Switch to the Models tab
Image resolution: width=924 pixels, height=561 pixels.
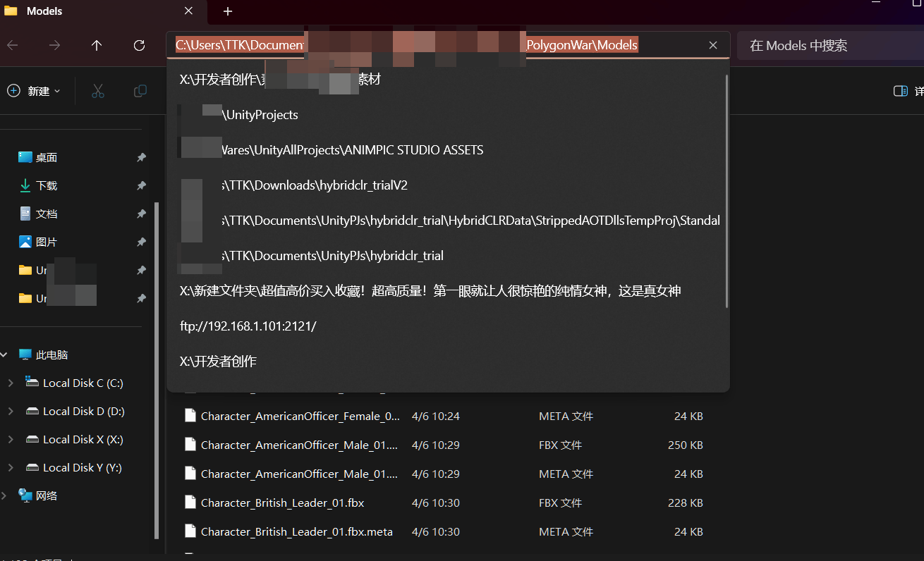44,11
